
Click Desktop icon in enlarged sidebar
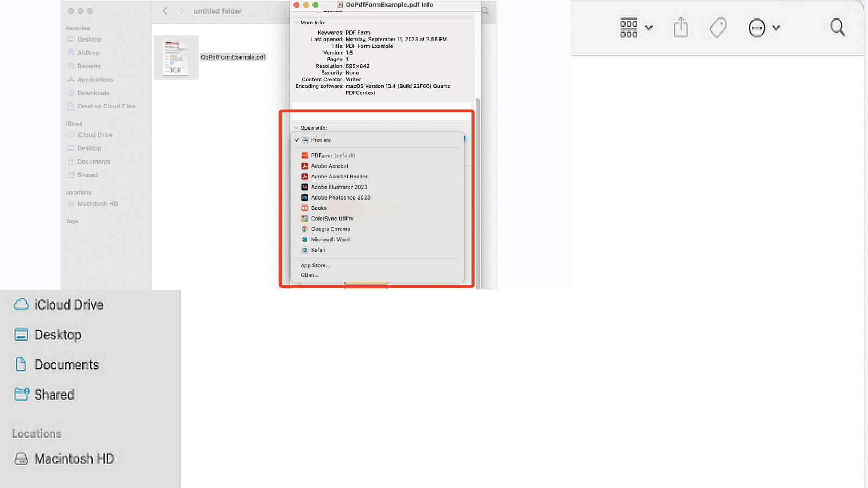21,335
